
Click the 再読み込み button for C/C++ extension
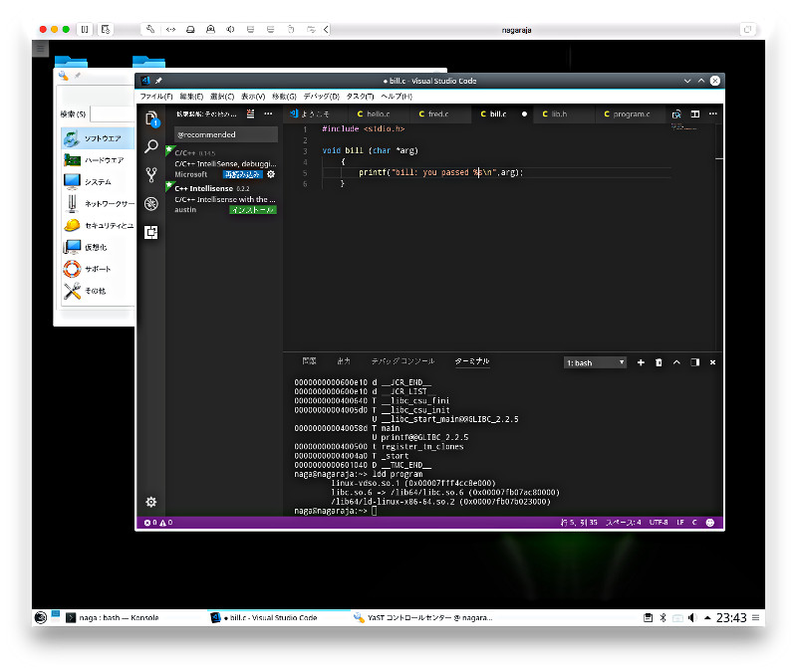click(x=243, y=174)
